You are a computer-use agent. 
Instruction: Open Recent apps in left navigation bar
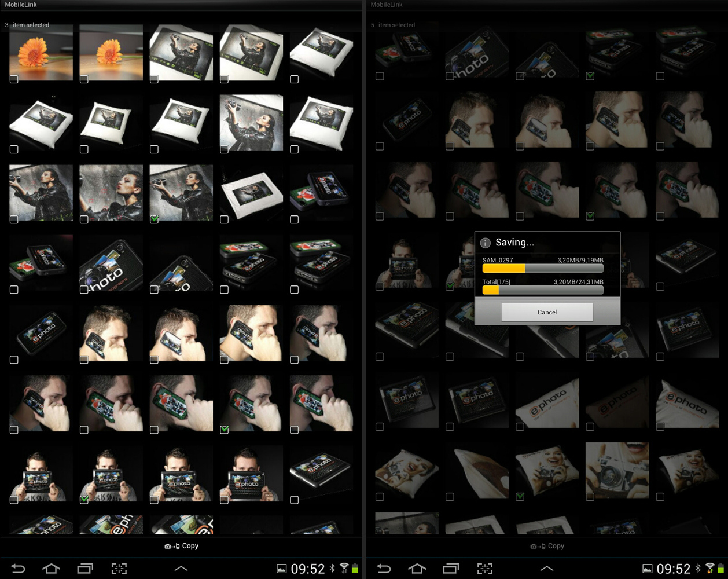pos(85,569)
